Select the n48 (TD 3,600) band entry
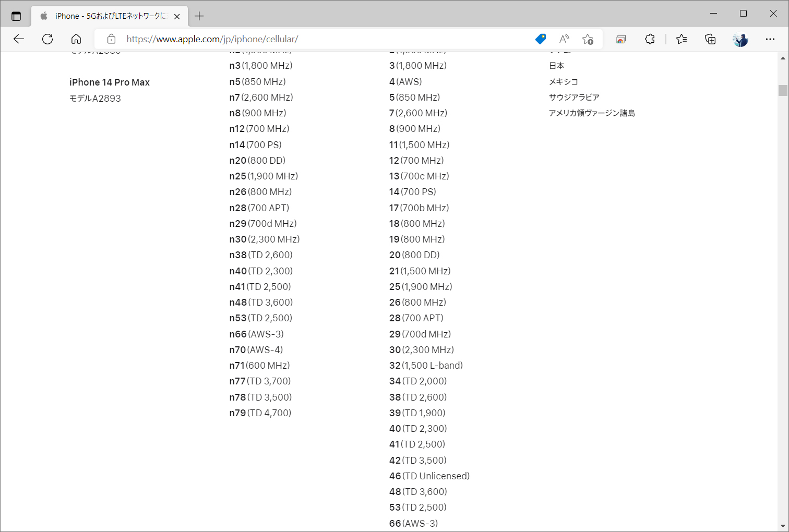789x532 pixels. pos(261,303)
